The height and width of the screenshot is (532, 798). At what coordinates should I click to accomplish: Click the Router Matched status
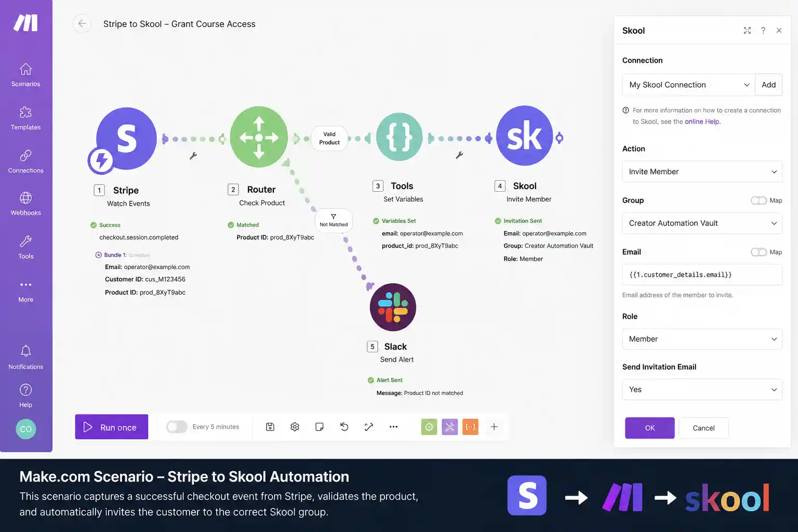pos(243,225)
